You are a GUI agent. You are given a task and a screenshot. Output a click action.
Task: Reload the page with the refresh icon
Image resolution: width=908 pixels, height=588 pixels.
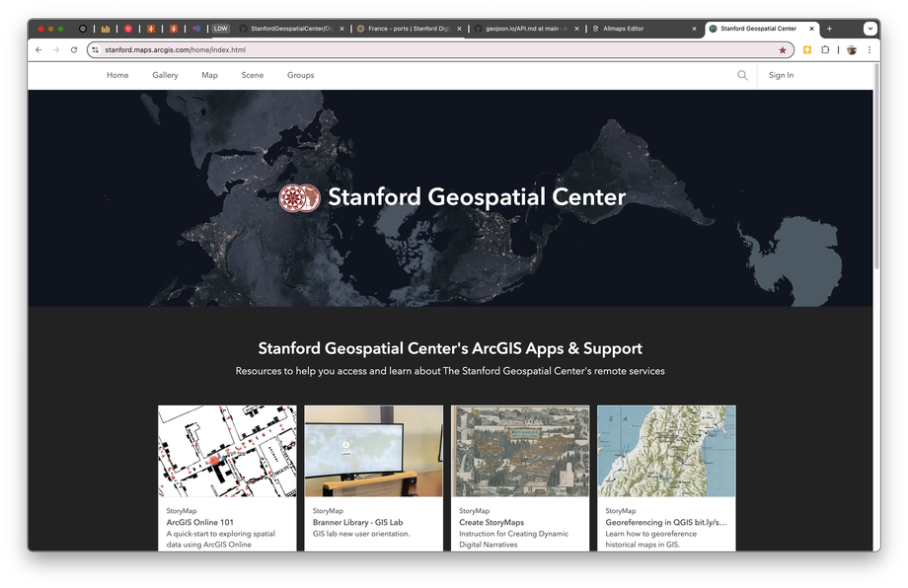coord(74,49)
